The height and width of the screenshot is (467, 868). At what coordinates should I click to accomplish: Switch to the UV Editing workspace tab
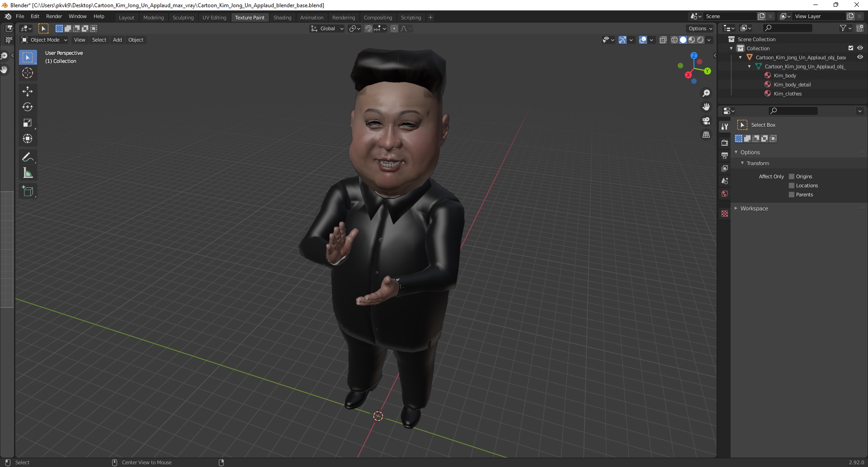click(x=214, y=18)
